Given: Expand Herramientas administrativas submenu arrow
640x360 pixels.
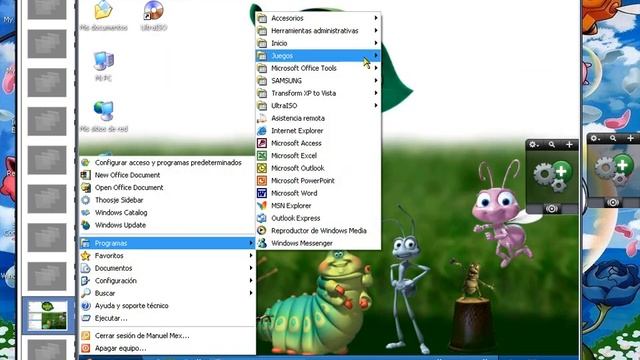Looking at the screenshot, I should coord(376,31).
